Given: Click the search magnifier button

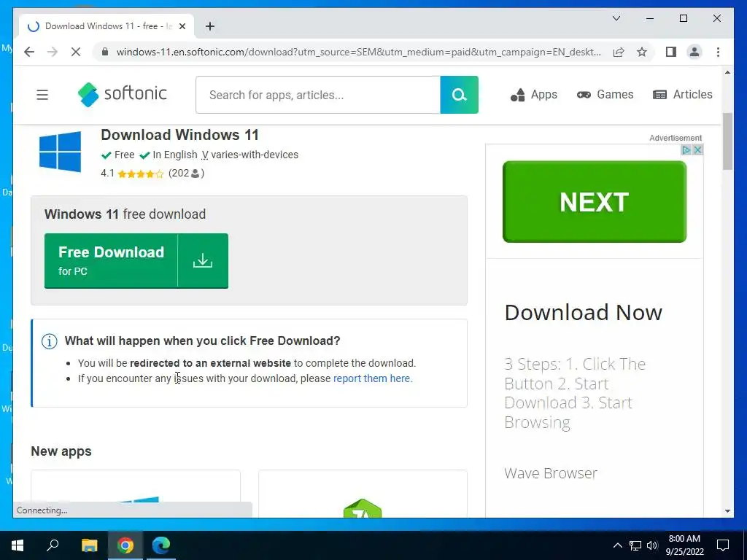Looking at the screenshot, I should click(460, 95).
